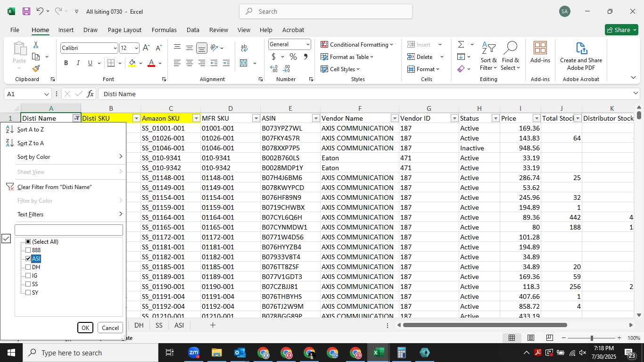Check the 888 filter checkbox

click(x=28, y=250)
